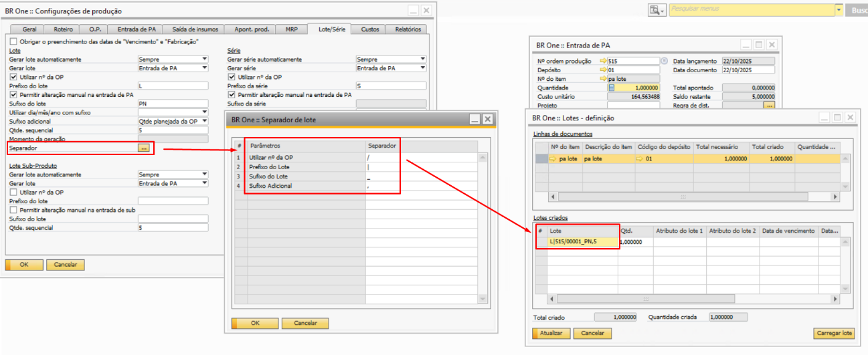Open calculator icon in Quantidade field
868x355 pixels.
pos(611,88)
